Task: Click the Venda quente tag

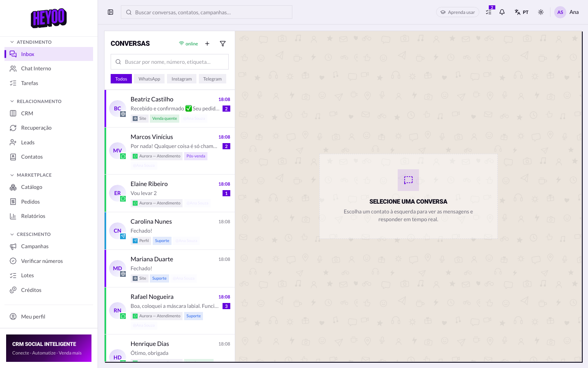Action: click(x=165, y=119)
